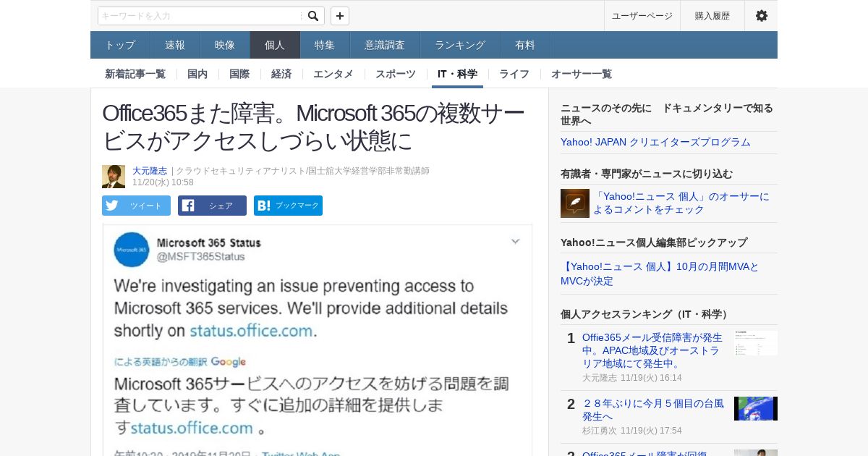Image resolution: width=868 pixels, height=456 pixels.
Task: Open 有料 tab
Action: point(525,45)
